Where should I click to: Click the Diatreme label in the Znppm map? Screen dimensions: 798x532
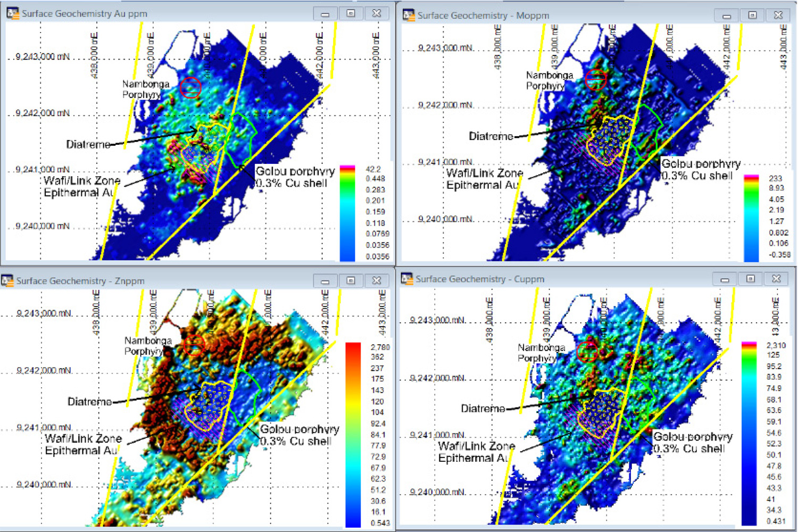click(x=89, y=402)
